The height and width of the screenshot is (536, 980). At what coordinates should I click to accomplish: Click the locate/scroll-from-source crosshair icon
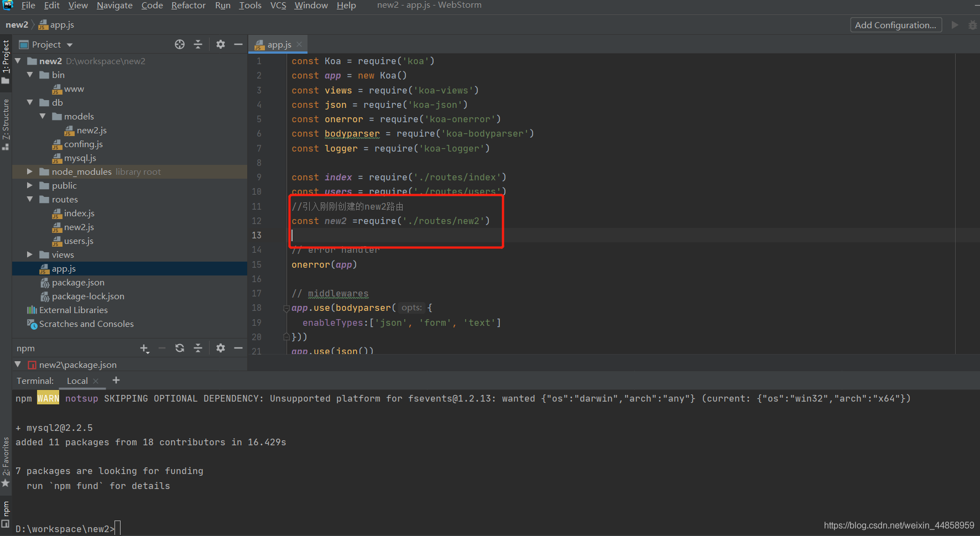point(180,45)
